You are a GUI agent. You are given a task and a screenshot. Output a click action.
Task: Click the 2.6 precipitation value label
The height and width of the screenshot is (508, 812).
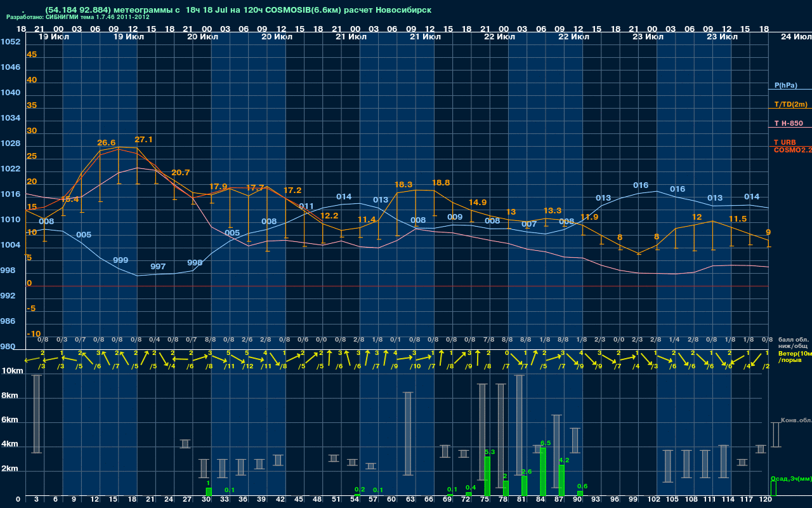(527, 471)
